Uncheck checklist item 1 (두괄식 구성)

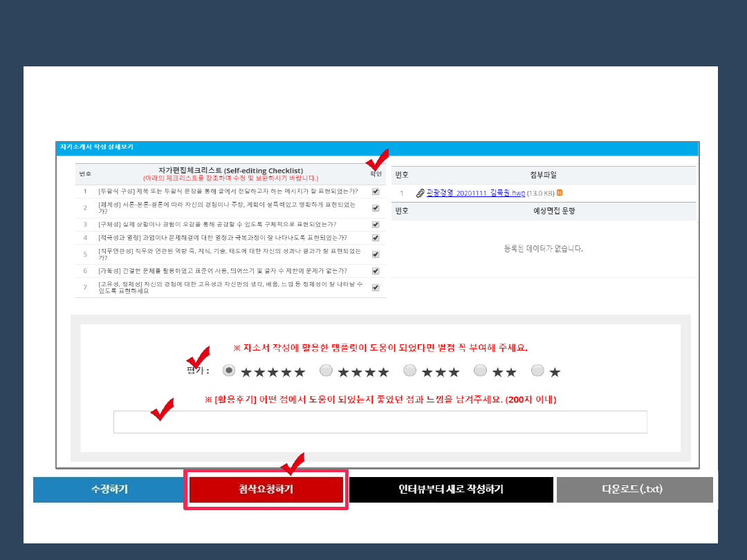[376, 192]
